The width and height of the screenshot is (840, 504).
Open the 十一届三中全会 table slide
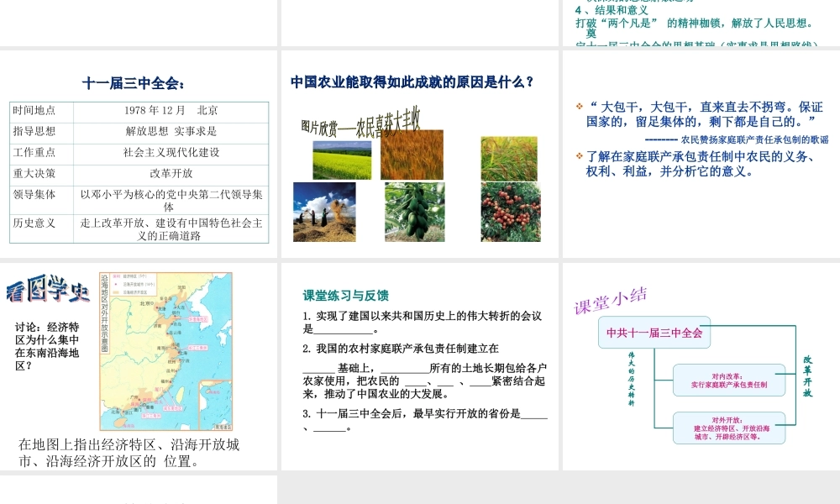click(139, 155)
